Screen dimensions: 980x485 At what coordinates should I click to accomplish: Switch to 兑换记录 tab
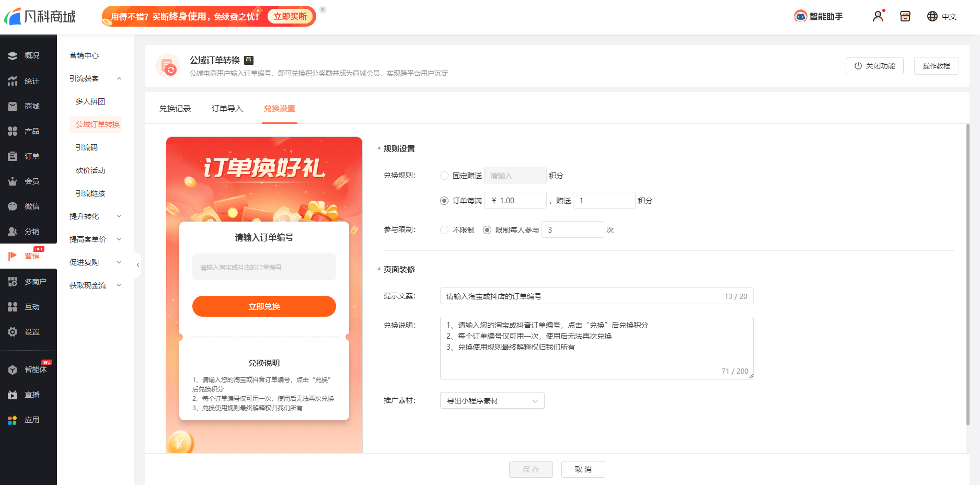(175, 109)
